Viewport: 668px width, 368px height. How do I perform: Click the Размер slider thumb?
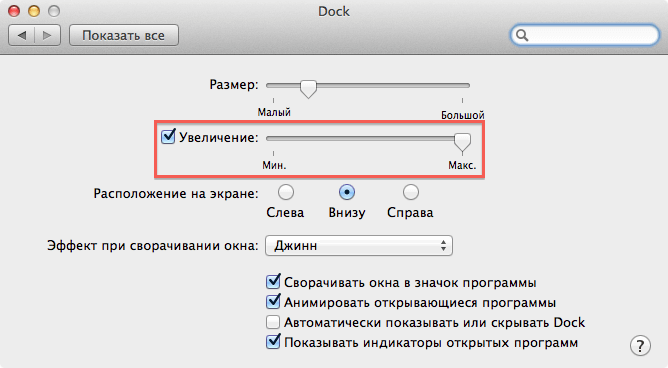tap(308, 88)
